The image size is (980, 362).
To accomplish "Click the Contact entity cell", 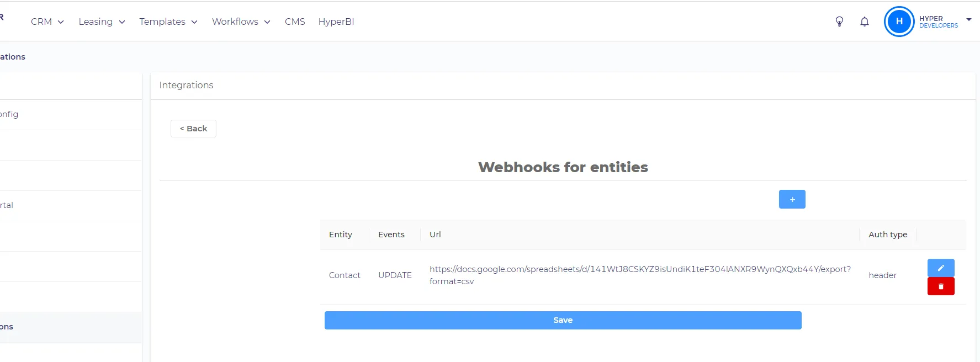I will click(x=345, y=275).
